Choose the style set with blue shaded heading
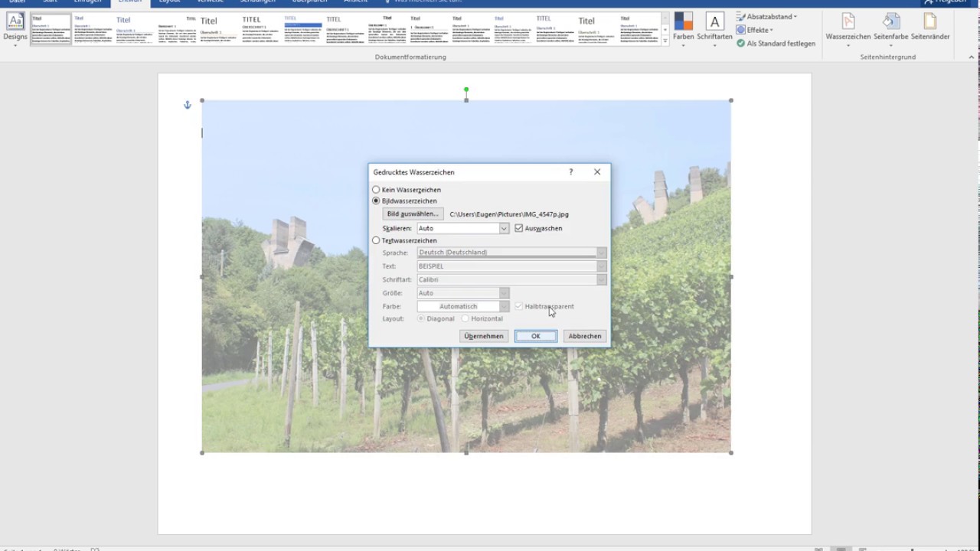Viewport: 980px width, 551px height. click(x=302, y=29)
